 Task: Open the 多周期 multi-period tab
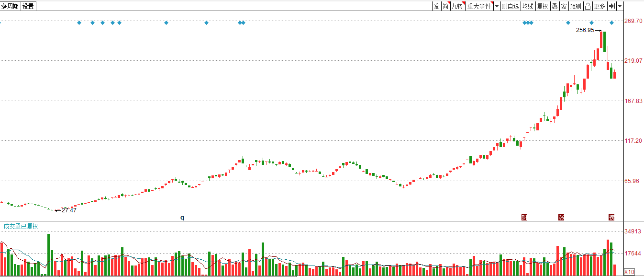pos(10,6)
